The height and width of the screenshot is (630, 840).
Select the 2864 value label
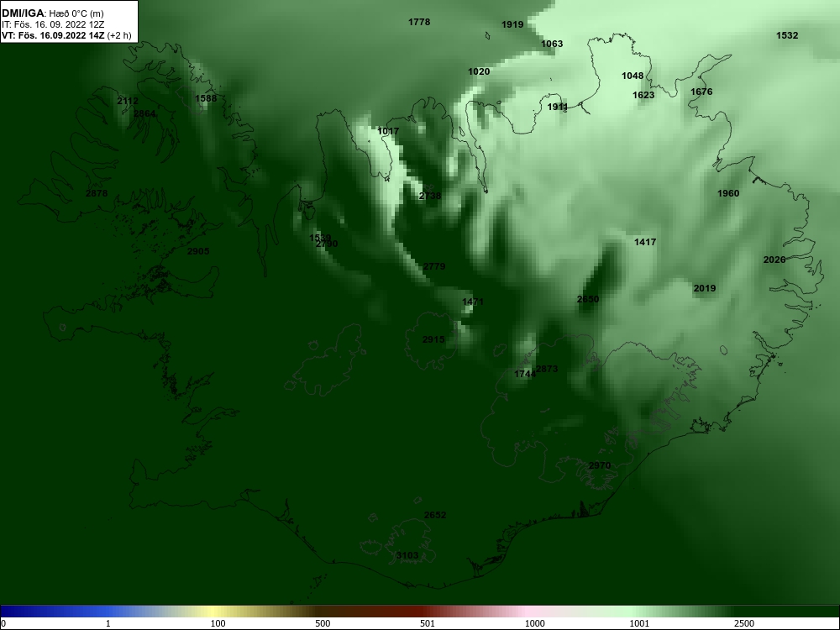point(144,113)
